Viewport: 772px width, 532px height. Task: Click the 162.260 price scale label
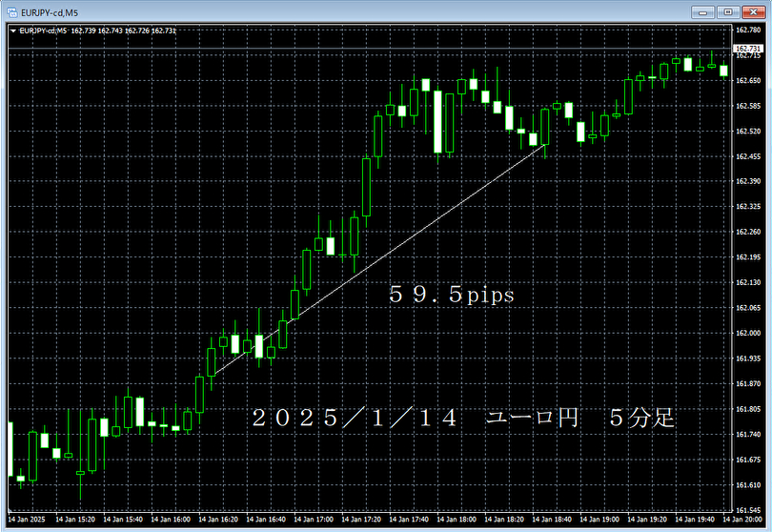[748, 232]
